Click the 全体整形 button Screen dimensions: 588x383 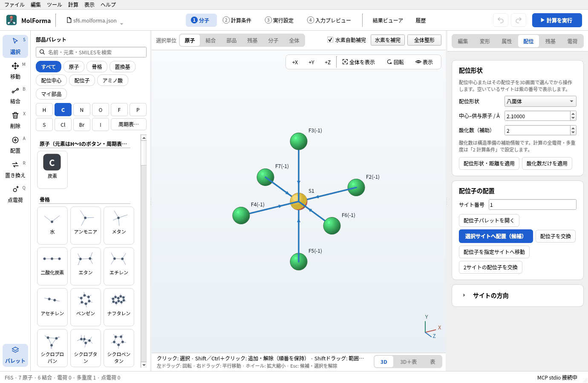tap(424, 40)
